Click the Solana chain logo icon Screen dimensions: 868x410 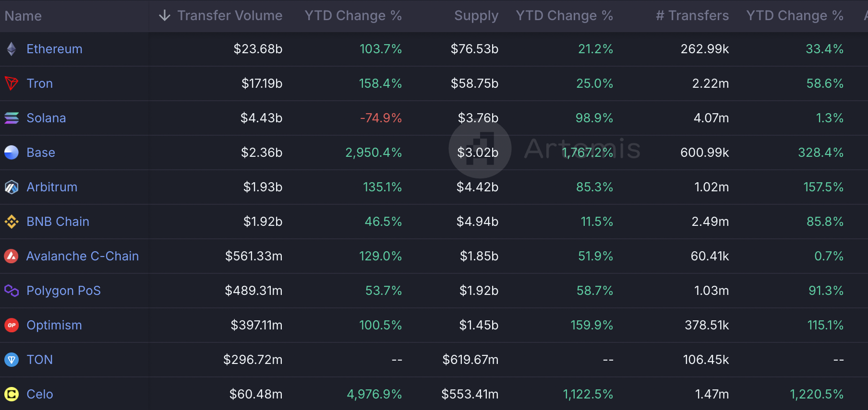click(12, 118)
